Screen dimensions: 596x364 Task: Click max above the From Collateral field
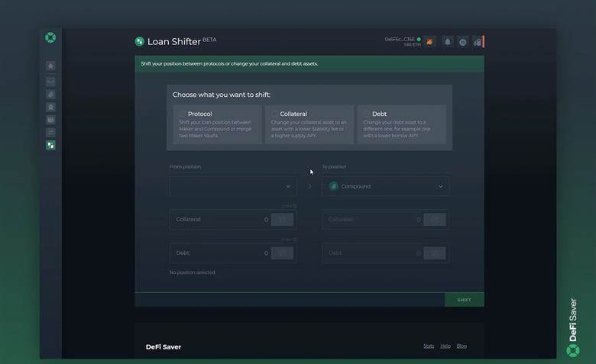(289, 206)
